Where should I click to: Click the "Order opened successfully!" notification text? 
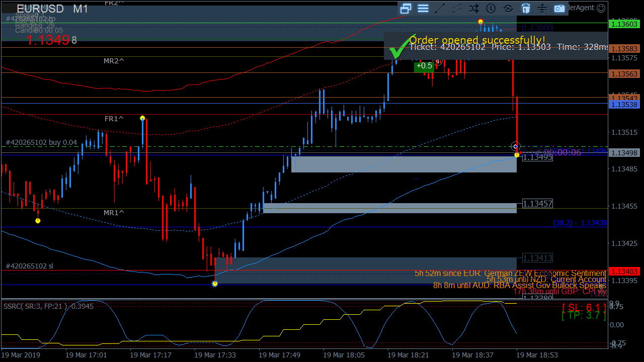click(x=477, y=40)
